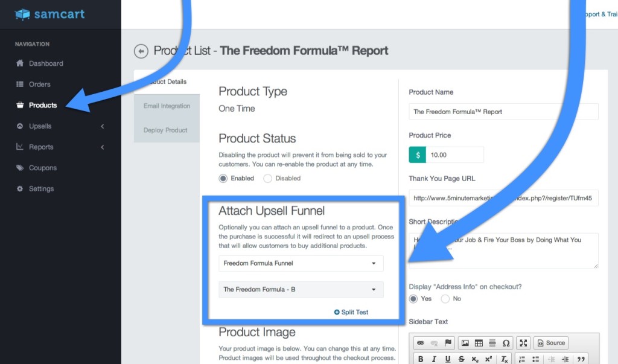The height and width of the screenshot is (364, 618).
Task: Open the Freedom Formula Funnel dropdown
Action: (x=301, y=263)
